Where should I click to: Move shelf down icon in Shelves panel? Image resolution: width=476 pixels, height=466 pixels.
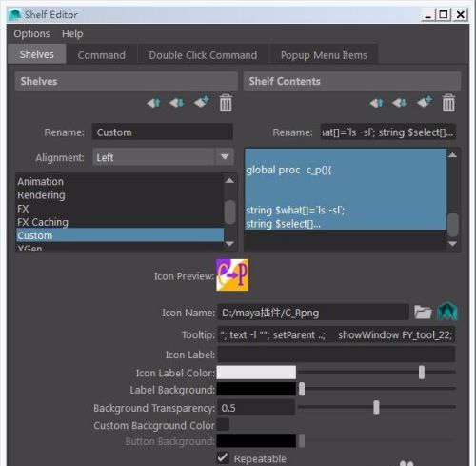coord(176,103)
